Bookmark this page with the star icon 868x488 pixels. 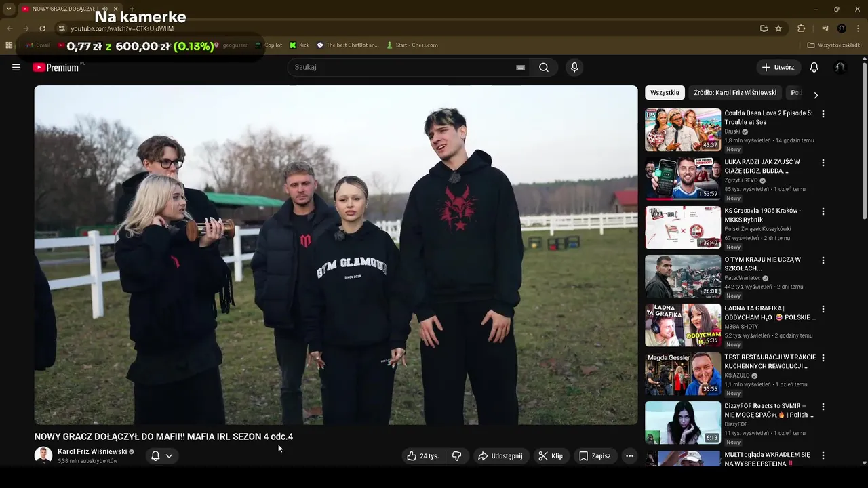[x=778, y=28]
